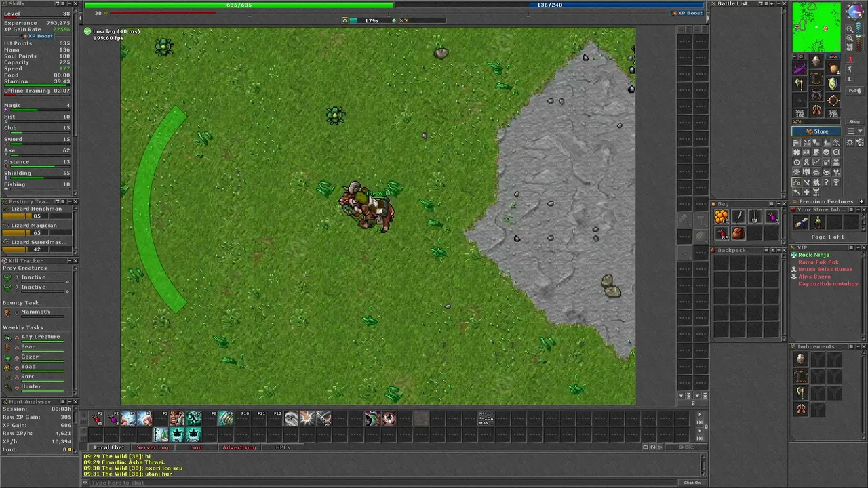
Task: Collapse the Kill Tracker panel
Action: click(68, 260)
